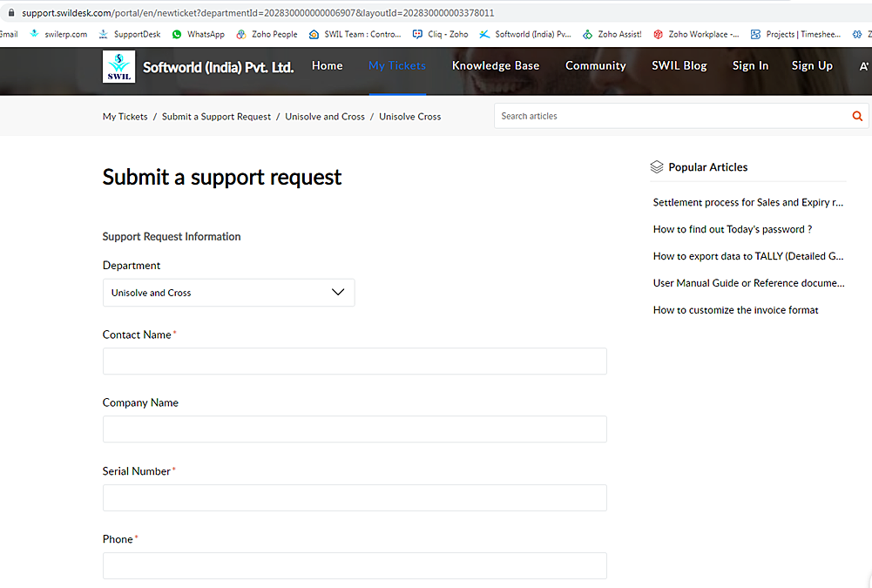This screenshot has height=588, width=872.
Task: Open the Settlement process for Sales article
Action: 748,202
